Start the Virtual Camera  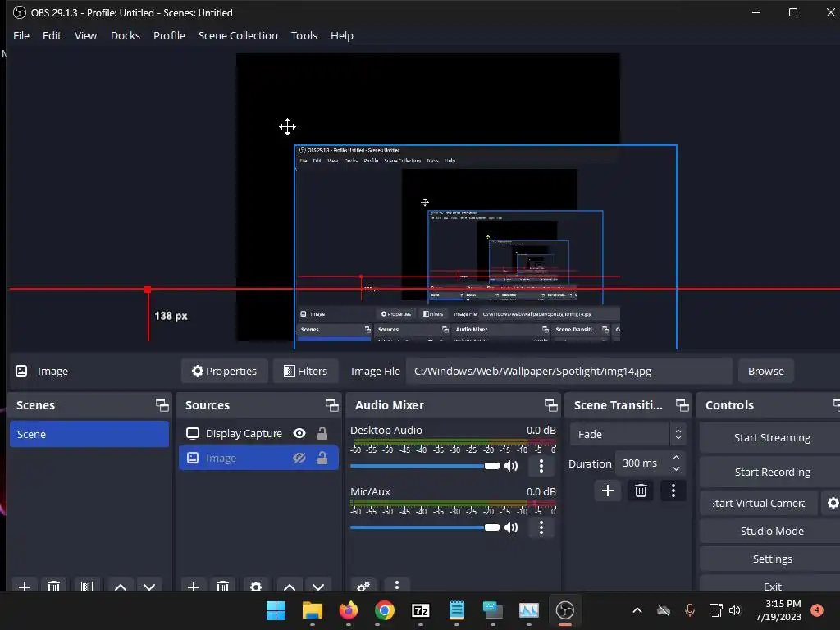pyautogui.click(x=759, y=503)
